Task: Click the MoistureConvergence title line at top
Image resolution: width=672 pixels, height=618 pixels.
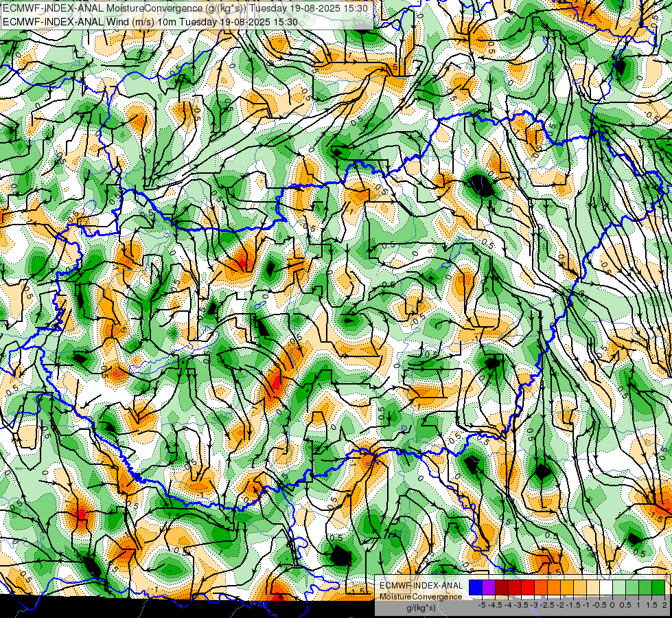Action: click(x=185, y=8)
